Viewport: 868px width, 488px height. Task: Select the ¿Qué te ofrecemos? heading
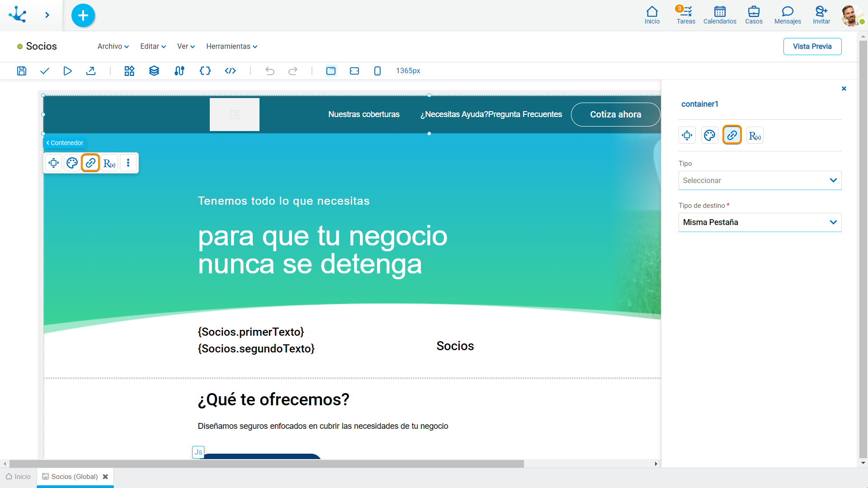click(x=274, y=399)
